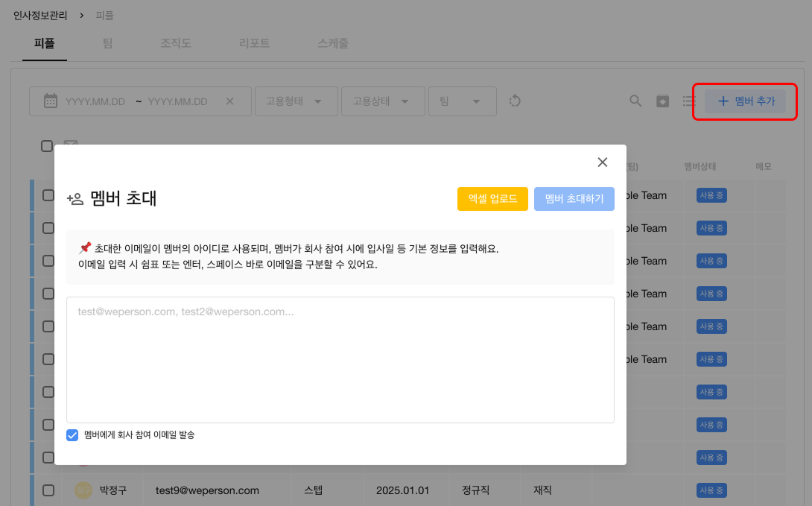The width and height of the screenshot is (812, 506).
Task: Open the 조직도 tab
Action: pos(176,43)
